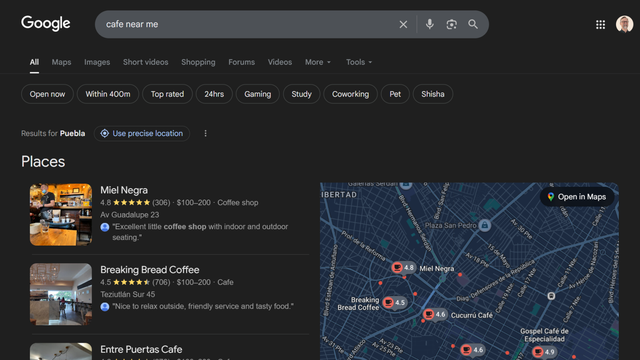Toggle the 24hrs filter chip
Screen dimensions: 640x360
(214, 94)
